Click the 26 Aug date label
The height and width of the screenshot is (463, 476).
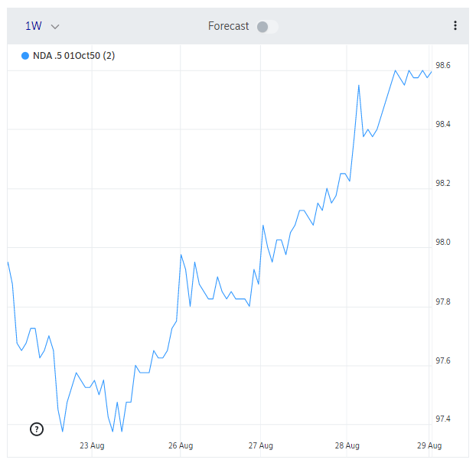click(181, 445)
